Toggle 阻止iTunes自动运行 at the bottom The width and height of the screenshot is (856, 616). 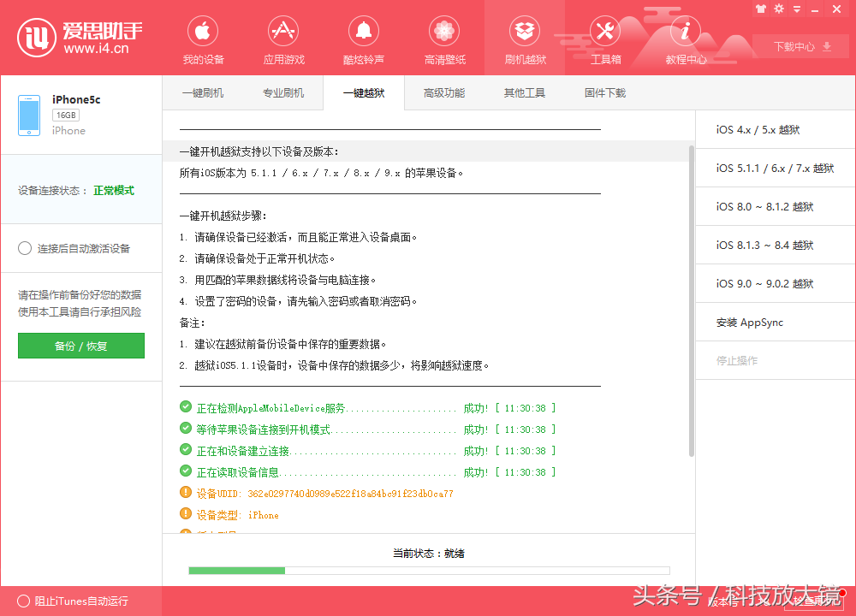pyautogui.click(x=23, y=602)
